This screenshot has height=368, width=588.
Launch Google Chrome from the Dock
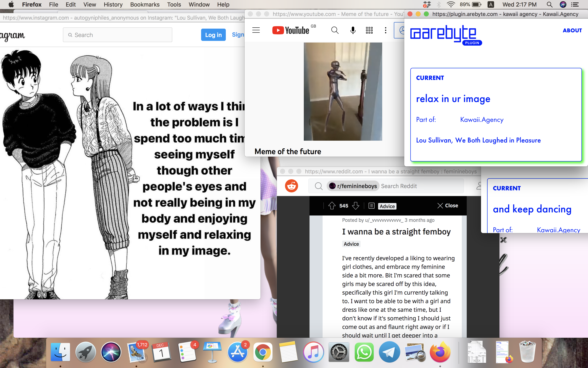coord(263,352)
